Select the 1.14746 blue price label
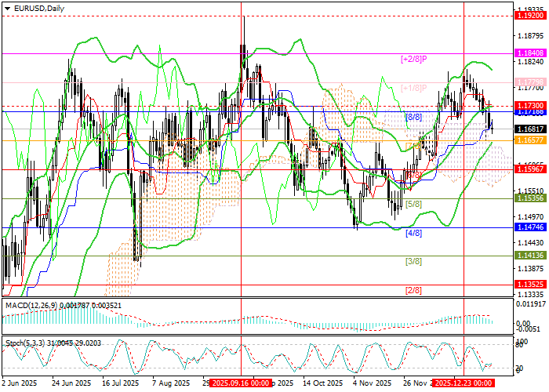 coord(531,227)
